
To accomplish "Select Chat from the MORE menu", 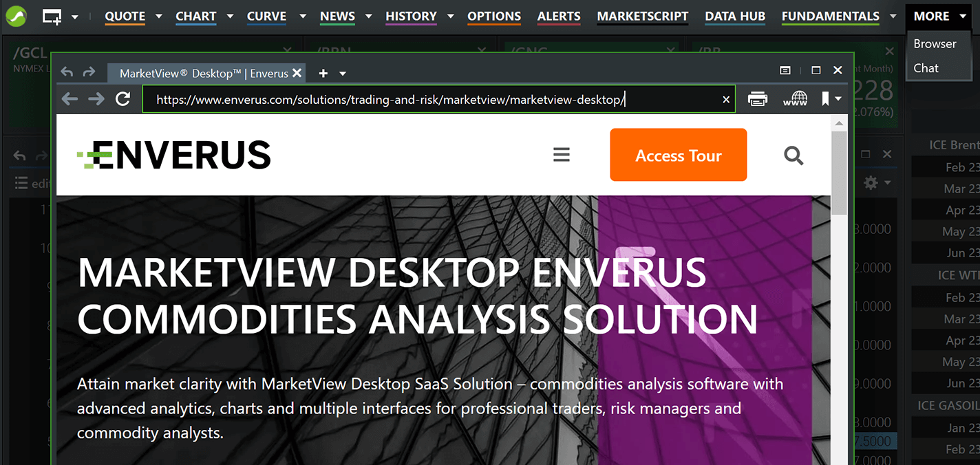I will 926,68.
